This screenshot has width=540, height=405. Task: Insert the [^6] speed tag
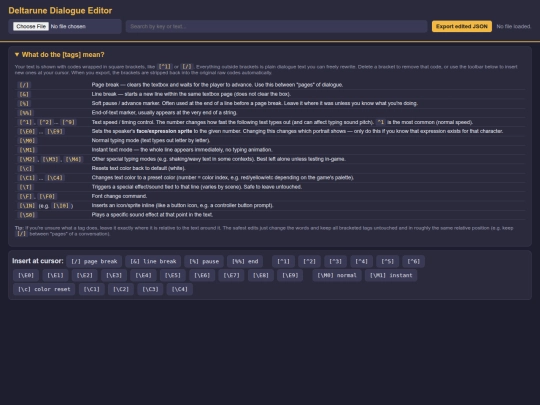pos(414,261)
